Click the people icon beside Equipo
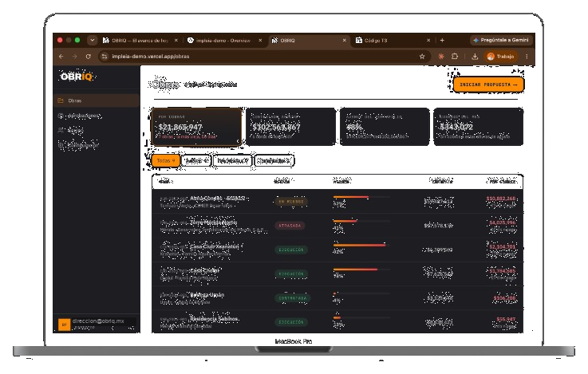588x374 pixels. (x=61, y=130)
